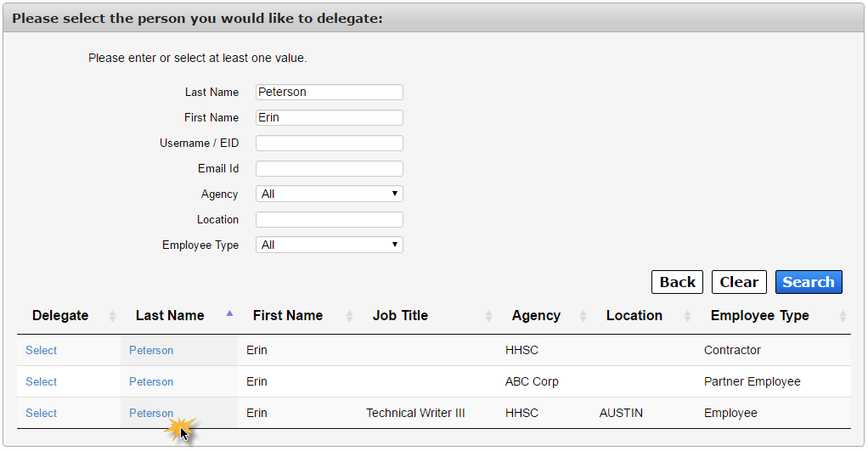The height and width of the screenshot is (451, 868).
Task: Click the Search button
Action: point(809,282)
